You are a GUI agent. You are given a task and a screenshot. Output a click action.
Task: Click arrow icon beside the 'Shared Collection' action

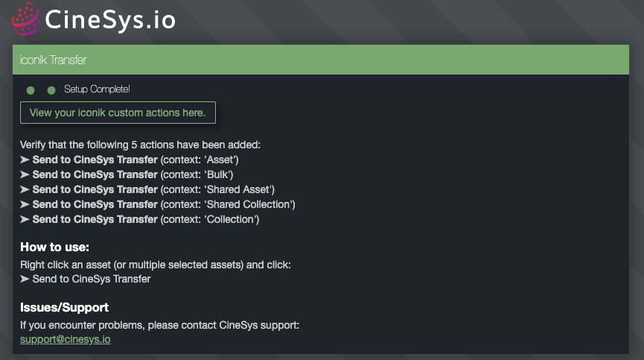25,204
